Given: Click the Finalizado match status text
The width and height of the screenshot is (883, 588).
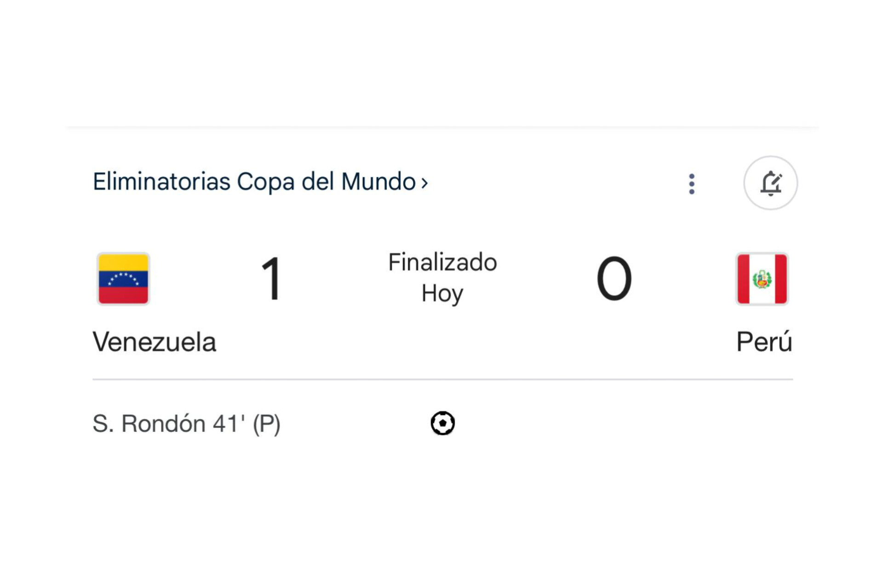Looking at the screenshot, I should 442,263.
